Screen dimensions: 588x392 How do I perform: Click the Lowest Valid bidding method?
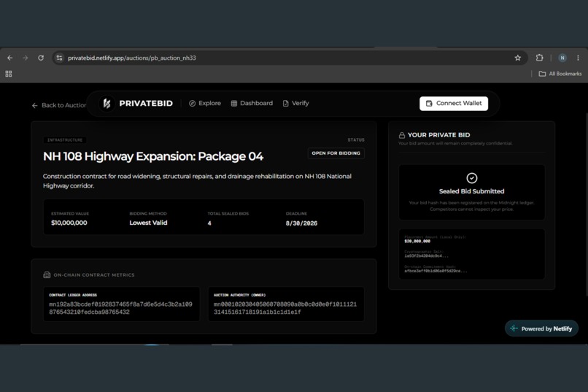coord(148,223)
